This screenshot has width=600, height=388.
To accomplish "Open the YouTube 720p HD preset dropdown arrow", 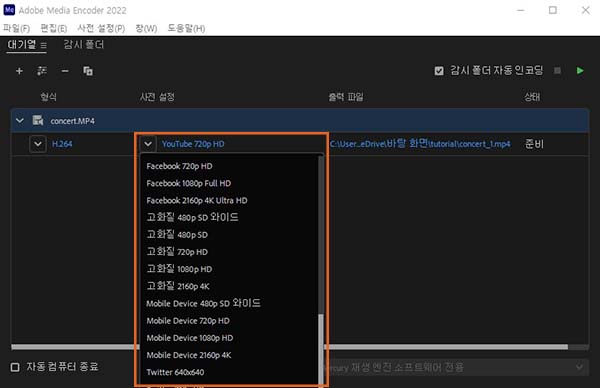I will [x=148, y=144].
